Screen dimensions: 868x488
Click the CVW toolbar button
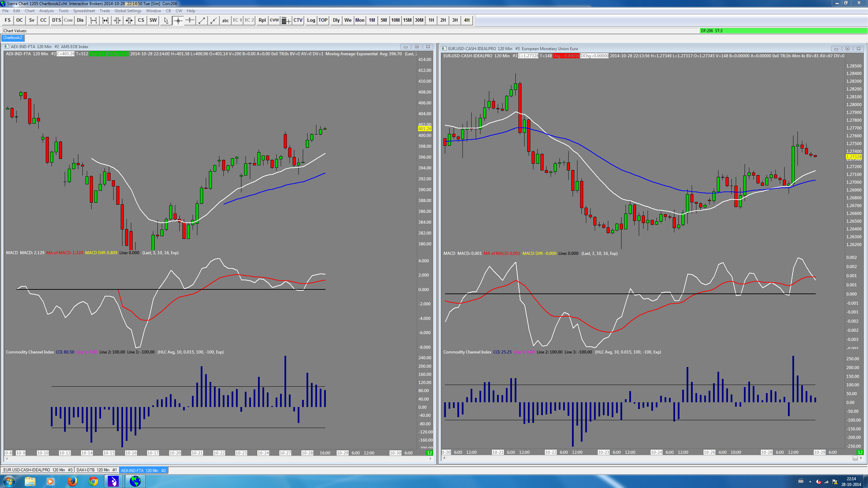coord(274,20)
